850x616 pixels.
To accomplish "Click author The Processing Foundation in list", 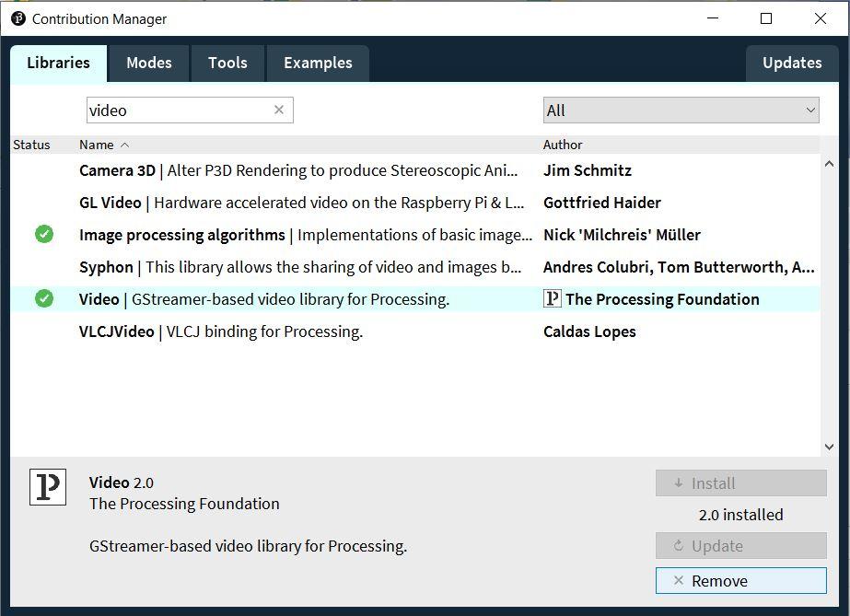I will [662, 299].
